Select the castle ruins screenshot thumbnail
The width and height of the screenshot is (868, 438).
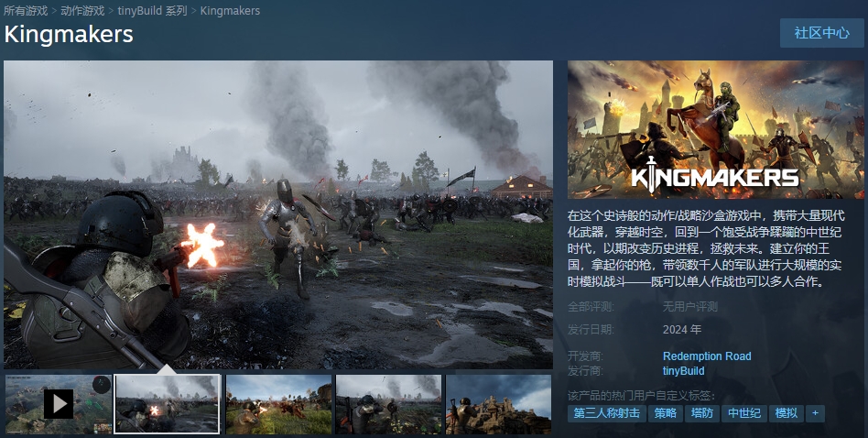[x=498, y=404]
